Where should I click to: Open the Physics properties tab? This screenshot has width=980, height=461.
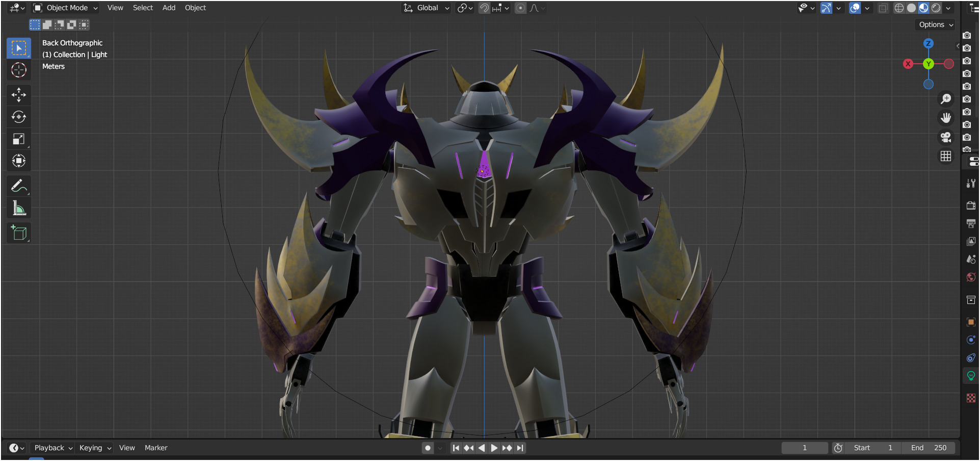[971, 340]
